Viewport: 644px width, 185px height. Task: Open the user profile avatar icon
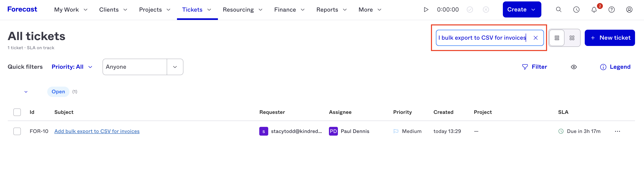tap(629, 10)
